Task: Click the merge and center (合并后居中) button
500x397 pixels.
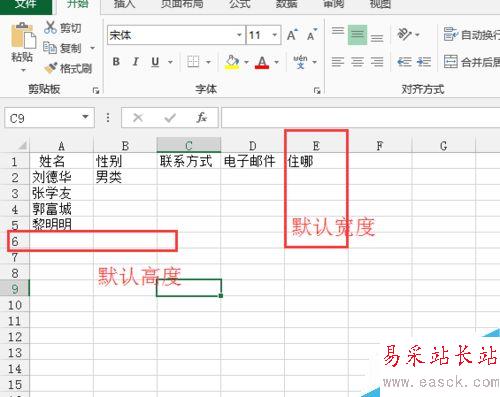Action: (471, 62)
